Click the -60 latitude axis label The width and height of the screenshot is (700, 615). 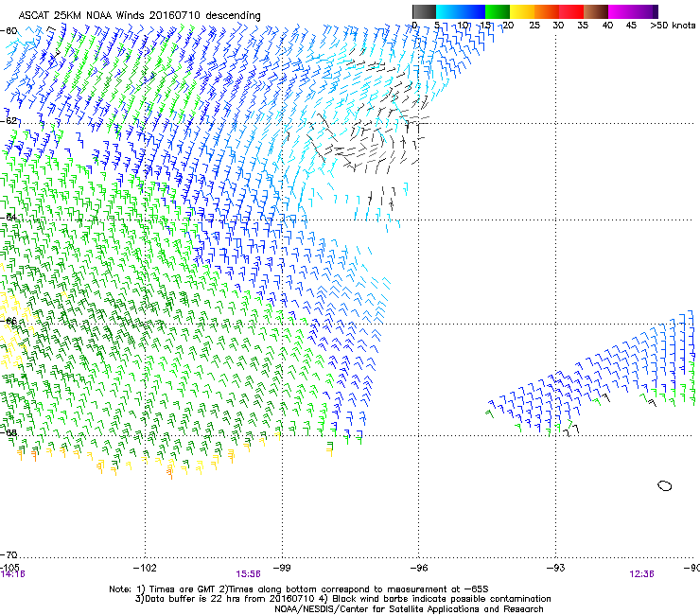9,31
